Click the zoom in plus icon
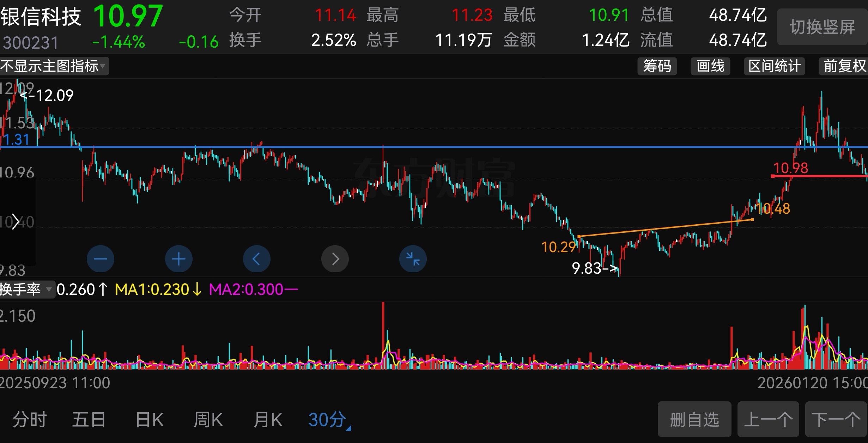This screenshot has height=443, width=868. click(x=179, y=259)
